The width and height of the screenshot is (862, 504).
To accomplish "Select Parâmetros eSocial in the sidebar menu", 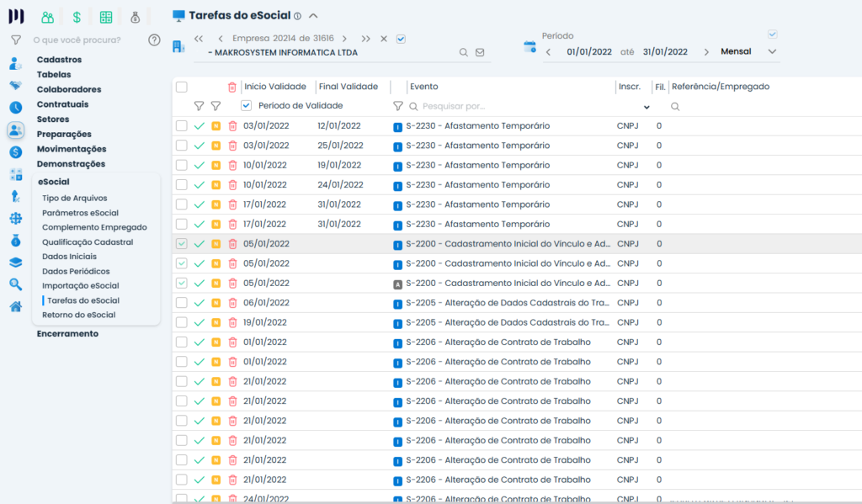I will point(80,213).
